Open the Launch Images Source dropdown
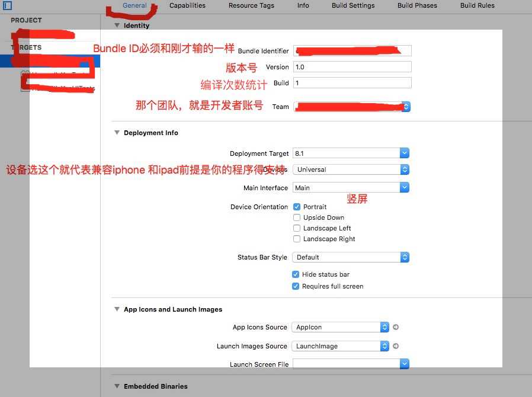 click(340, 346)
